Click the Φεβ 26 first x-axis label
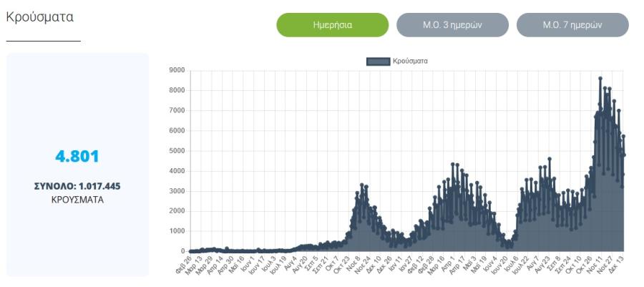The height and width of the screenshot is (287, 644). pyautogui.click(x=184, y=265)
